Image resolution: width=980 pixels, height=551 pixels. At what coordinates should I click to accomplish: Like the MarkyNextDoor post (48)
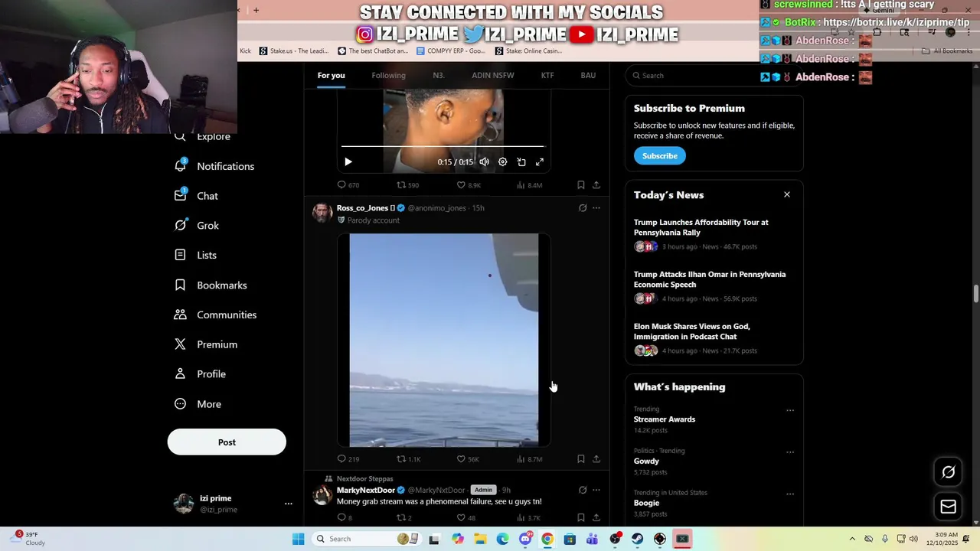[x=466, y=518]
